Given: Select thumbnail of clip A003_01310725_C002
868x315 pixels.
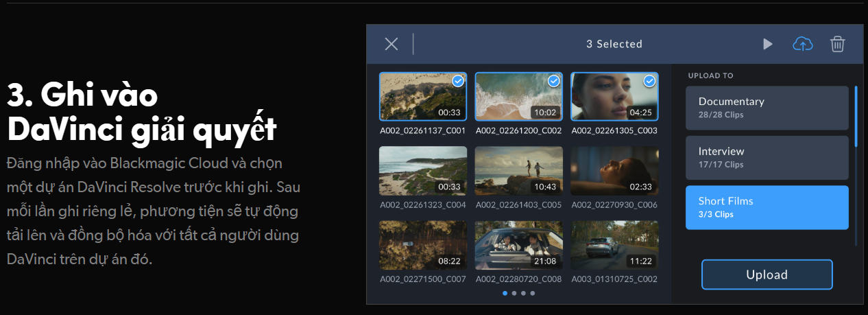Looking at the screenshot, I should pyautogui.click(x=614, y=245).
